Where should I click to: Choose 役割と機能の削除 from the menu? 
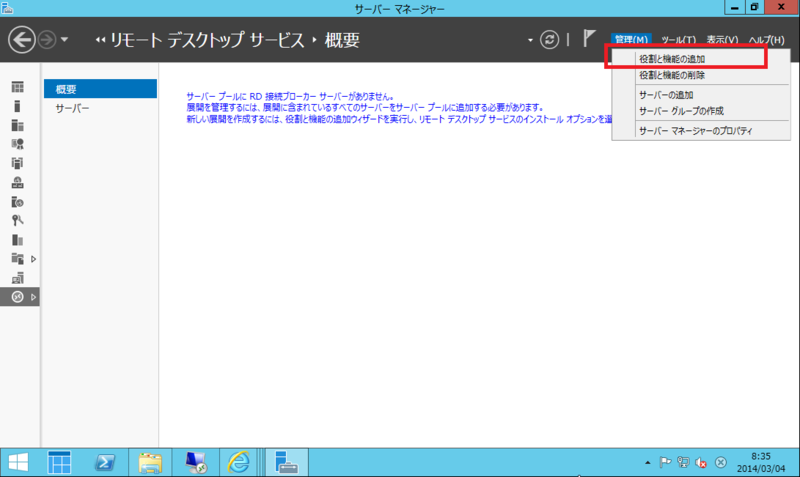click(701, 75)
